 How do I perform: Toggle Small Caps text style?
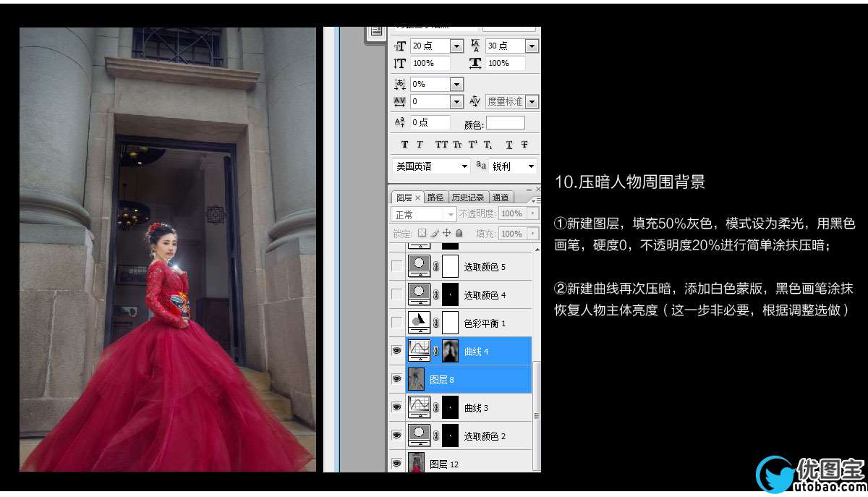tap(457, 145)
